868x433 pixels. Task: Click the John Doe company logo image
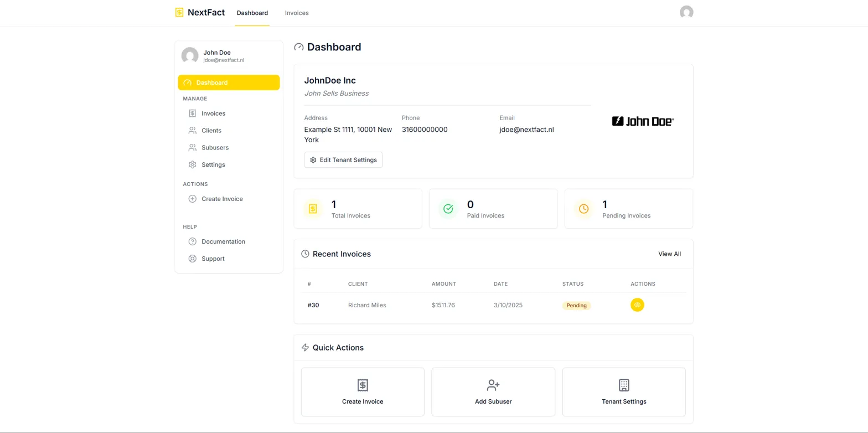643,121
